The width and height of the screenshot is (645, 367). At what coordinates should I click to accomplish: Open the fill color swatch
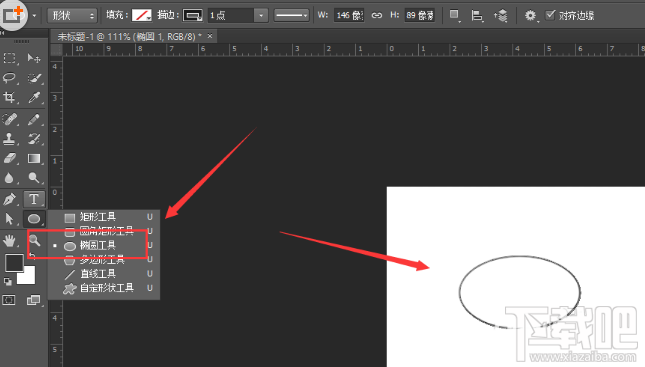pyautogui.click(x=142, y=16)
